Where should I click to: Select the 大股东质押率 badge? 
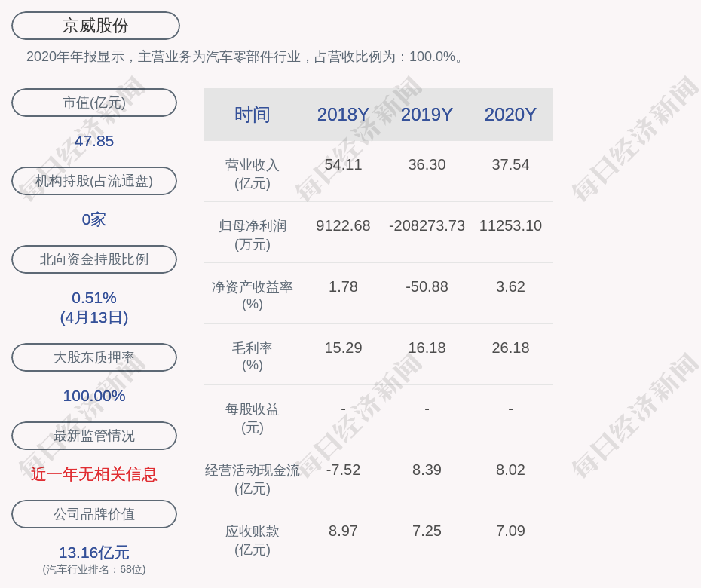(94, 357)
